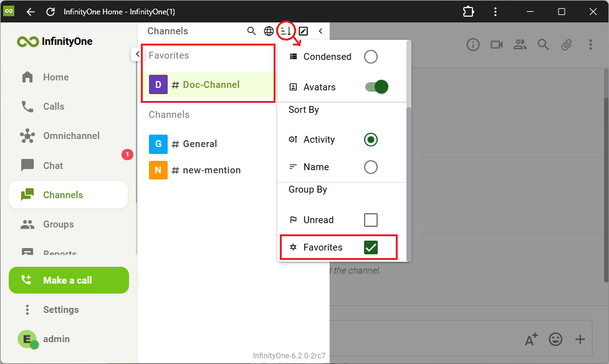Image resolution: width=609 pixels, height=364 pixels.
Task: Open the extensions puzzle icon in title bar
Action: click(x=468, y=12)
